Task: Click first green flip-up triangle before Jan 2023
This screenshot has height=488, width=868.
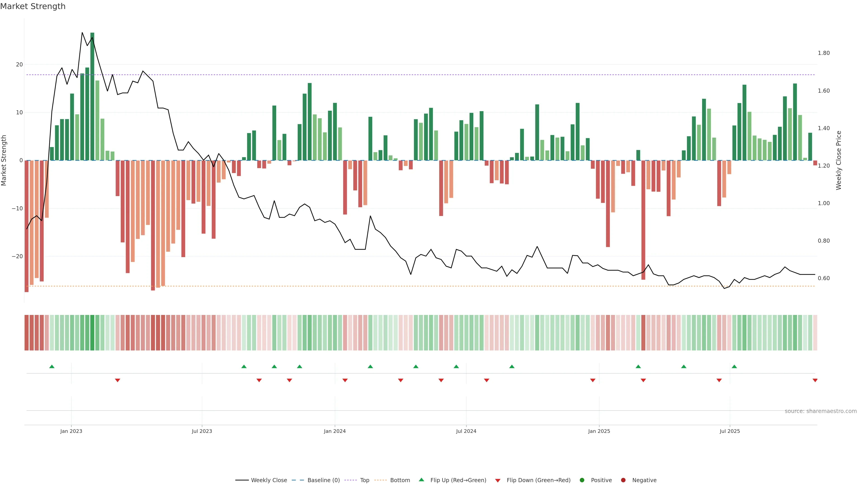Action: 52,366
